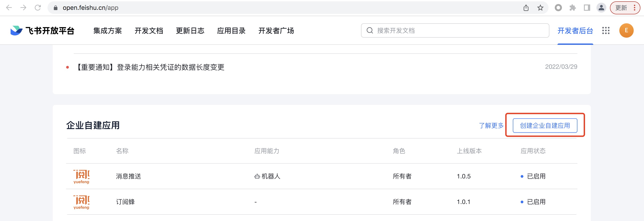
Task: Open the 了解更多 link
Action: (491, 126)
